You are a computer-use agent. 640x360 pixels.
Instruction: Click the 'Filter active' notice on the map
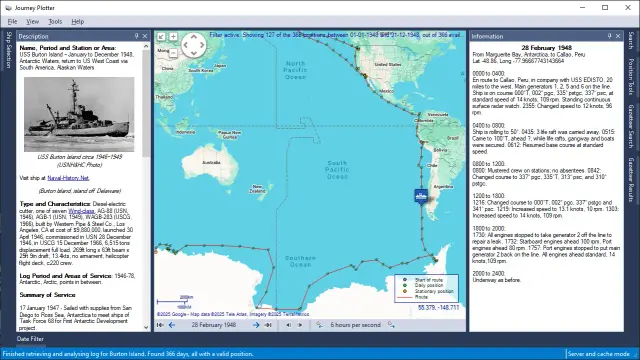click(335, 35)
